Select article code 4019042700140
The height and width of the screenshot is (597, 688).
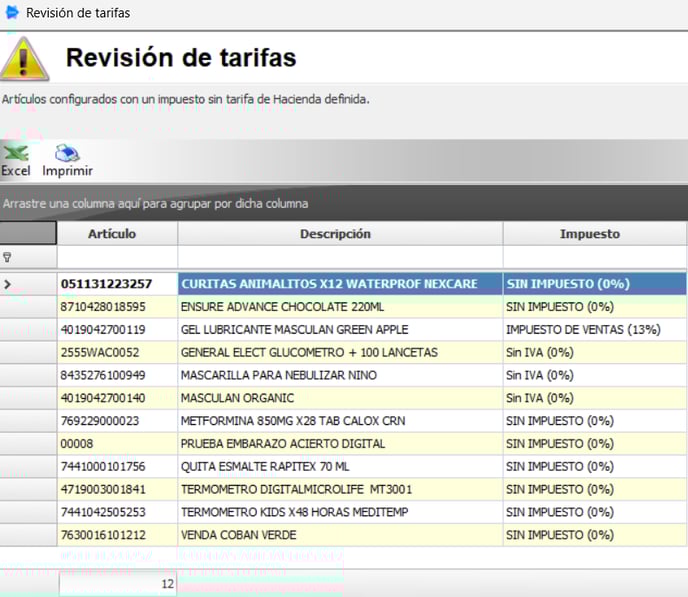coord(117,398)
